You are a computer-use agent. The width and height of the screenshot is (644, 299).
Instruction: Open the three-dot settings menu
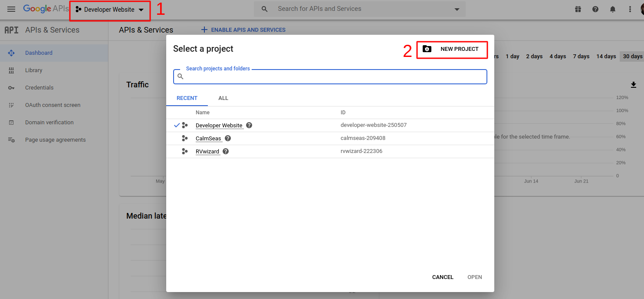pos(630,9)
